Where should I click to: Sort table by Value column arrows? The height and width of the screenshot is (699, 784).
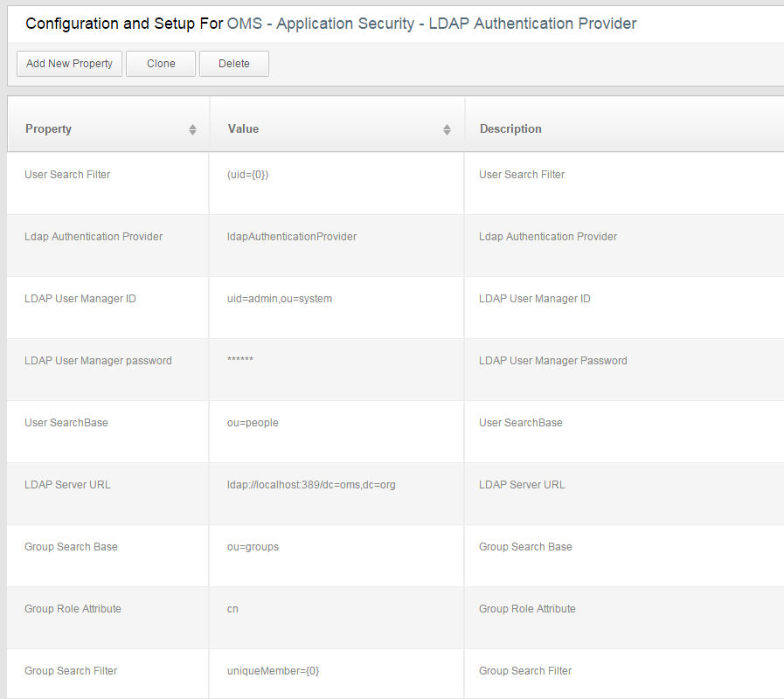(x=447, y=129)
